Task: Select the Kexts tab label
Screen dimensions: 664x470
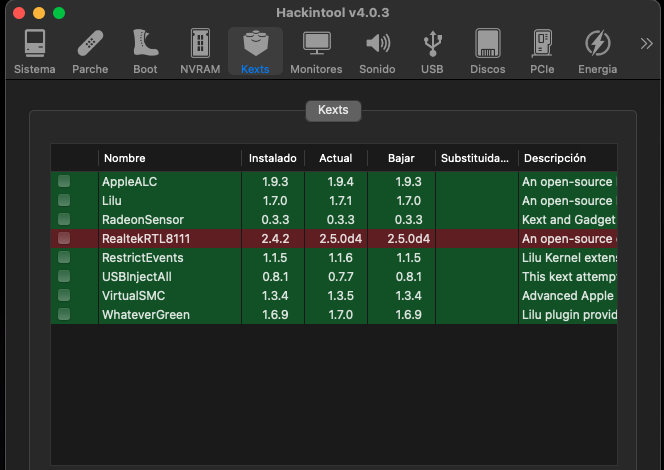Action: pos(333,111)
